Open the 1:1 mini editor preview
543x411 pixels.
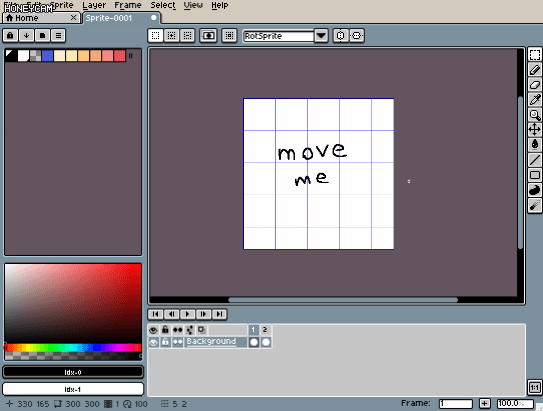tap(535, 387)
